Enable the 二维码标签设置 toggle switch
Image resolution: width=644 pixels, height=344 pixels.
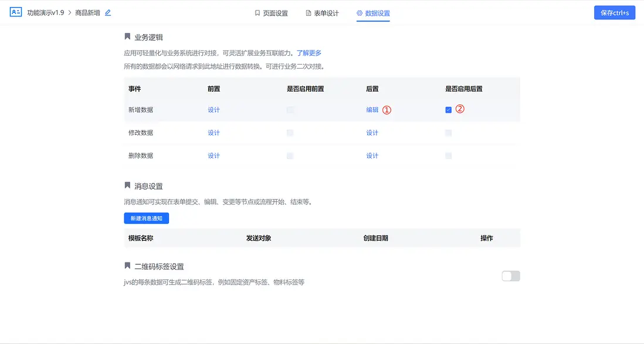click(x=510, y=275)
